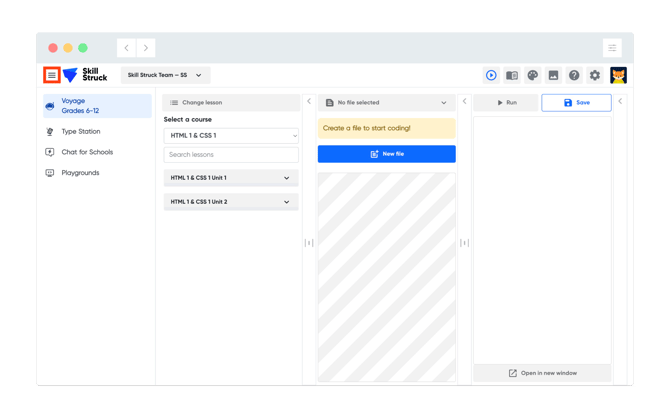Viewport: 670px width, 418px height.
Task: Click the blue play circle icon
Action: (x=491, y=76)
